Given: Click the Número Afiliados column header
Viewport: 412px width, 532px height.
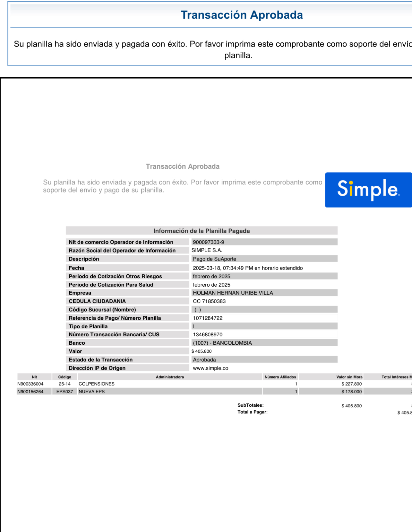Looking at the screenshot, I should pyautogui.click(x=280, y=377).
